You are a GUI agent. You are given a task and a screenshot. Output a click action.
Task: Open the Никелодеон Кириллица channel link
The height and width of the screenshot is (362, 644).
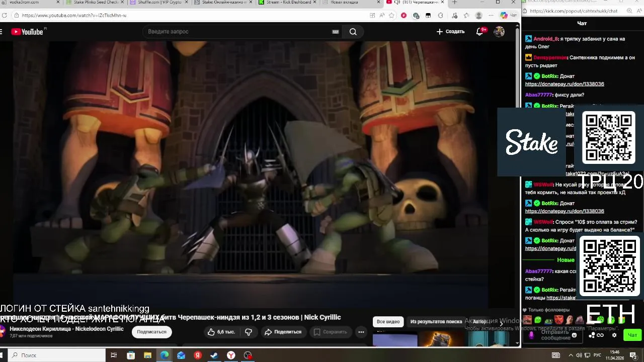(66, 329)
